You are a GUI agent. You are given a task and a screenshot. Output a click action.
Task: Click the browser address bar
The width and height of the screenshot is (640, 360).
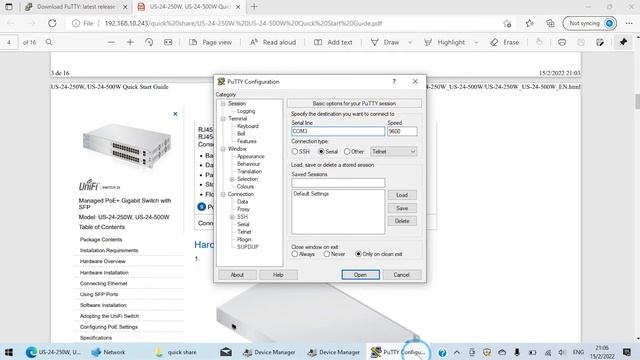pos(286,23)
